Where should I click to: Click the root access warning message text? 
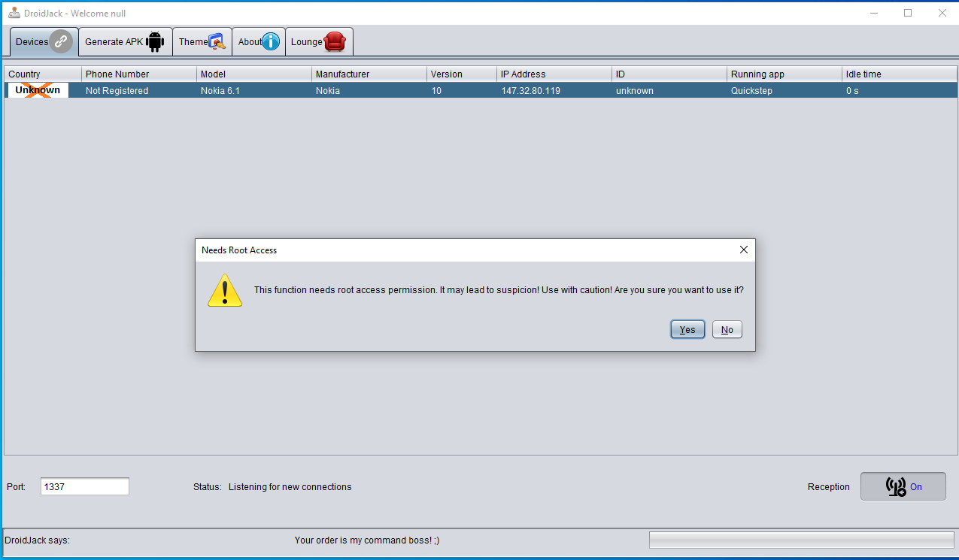(x=499, y=289)
